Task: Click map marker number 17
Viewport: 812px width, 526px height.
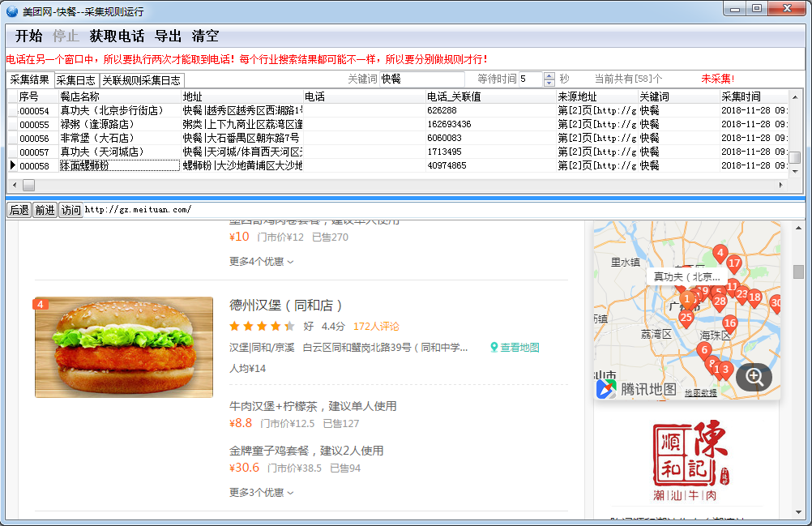Action: 734,263
